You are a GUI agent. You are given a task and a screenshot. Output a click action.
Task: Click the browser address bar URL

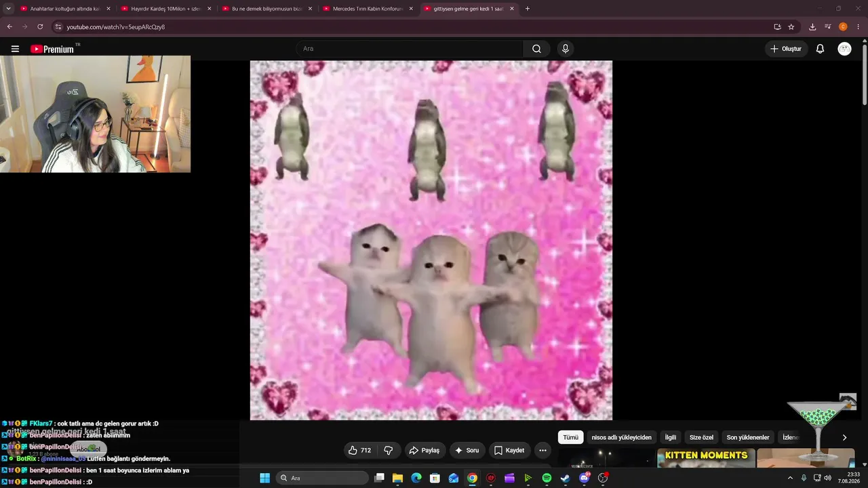116,27
